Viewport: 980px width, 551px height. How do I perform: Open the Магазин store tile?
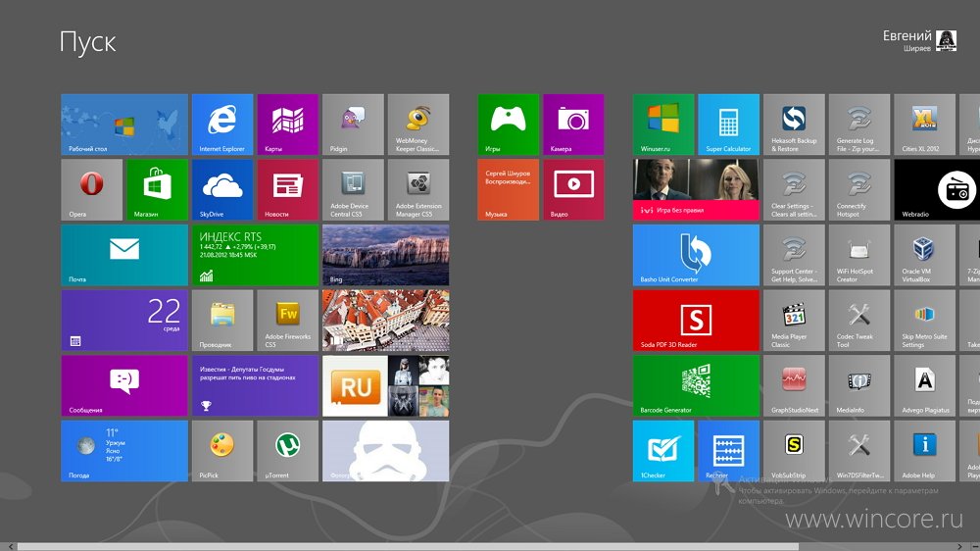157,189
